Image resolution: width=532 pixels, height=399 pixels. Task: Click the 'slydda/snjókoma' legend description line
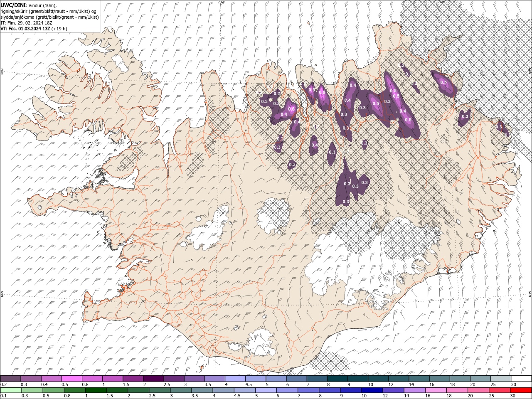coord(49,17)
